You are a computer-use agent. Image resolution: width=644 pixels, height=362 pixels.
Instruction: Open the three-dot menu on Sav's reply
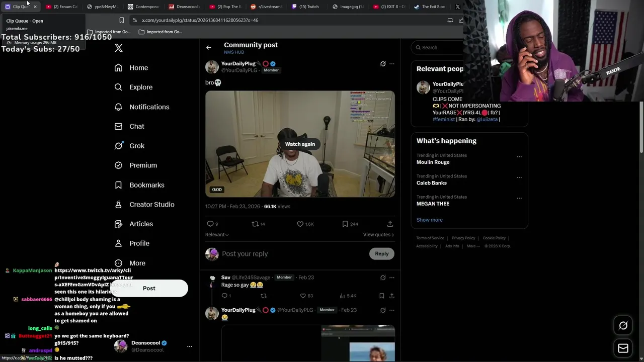point(392,278)
